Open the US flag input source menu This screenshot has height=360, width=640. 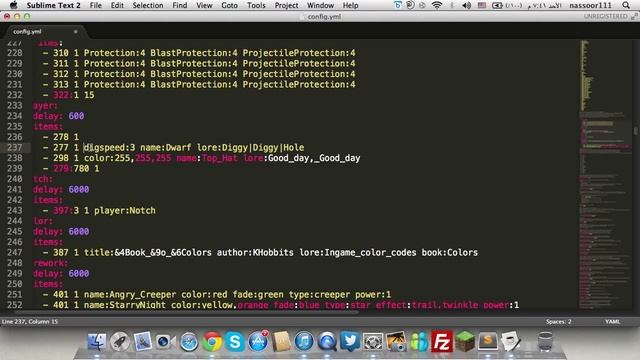coord(482,5)
